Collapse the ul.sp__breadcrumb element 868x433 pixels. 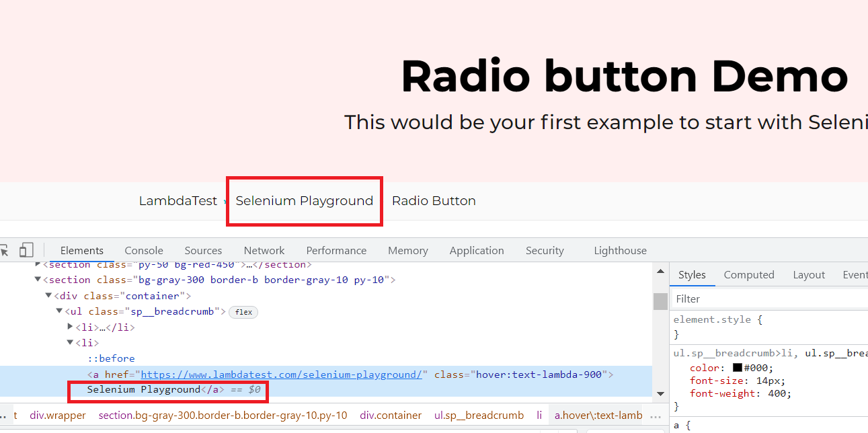(59, 311)
